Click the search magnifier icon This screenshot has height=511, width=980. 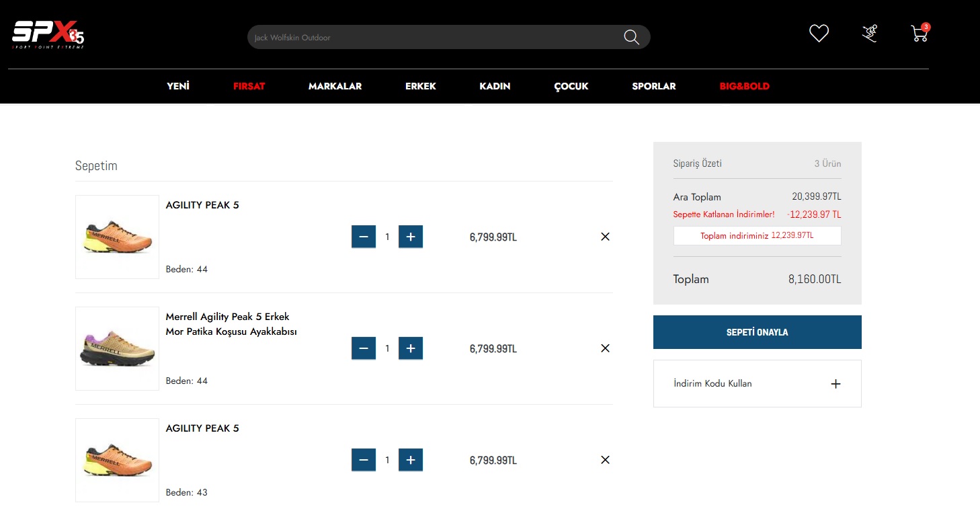[631, 37]
